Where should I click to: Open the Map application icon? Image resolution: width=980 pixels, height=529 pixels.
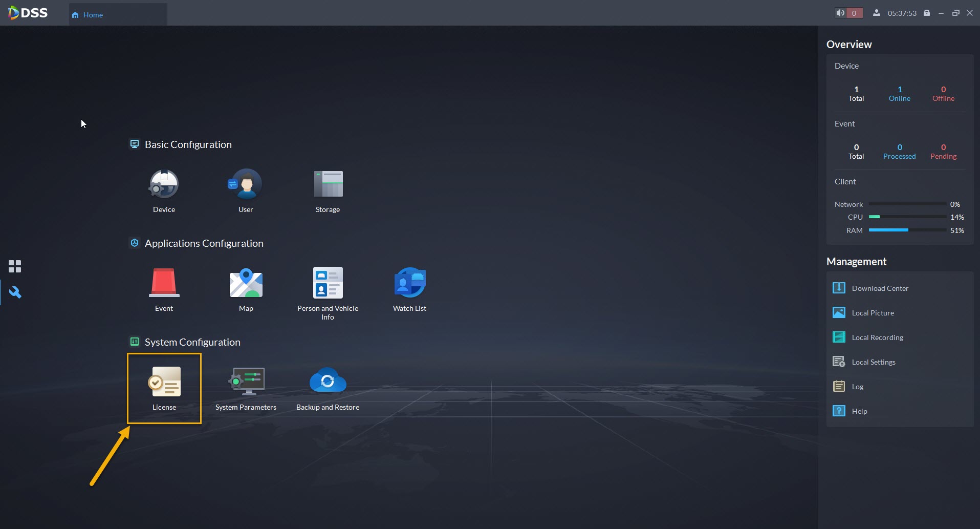tap(246, 283)
